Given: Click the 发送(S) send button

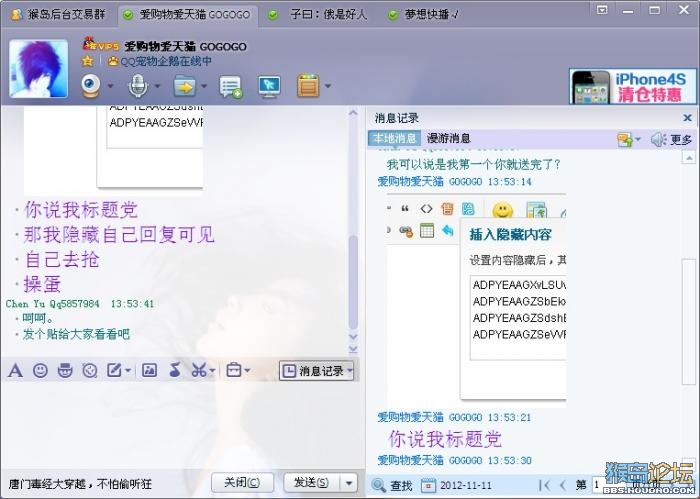Looking at the screenshot, I should [x=312, y=482].
